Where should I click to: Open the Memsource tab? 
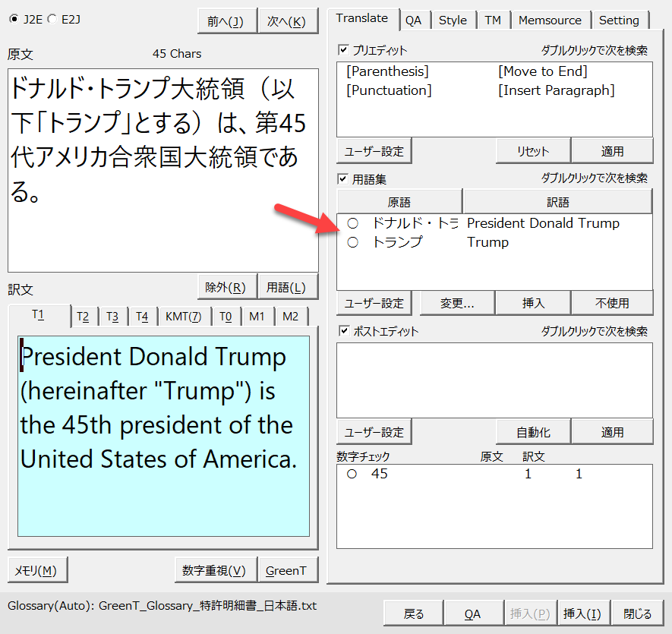(549, 21)
